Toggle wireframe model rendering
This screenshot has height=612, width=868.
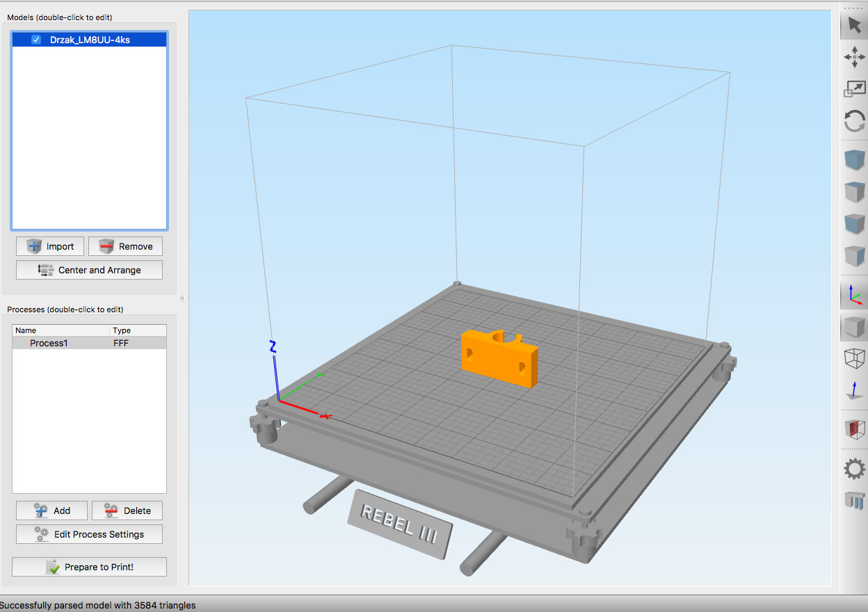click(854, 359)
